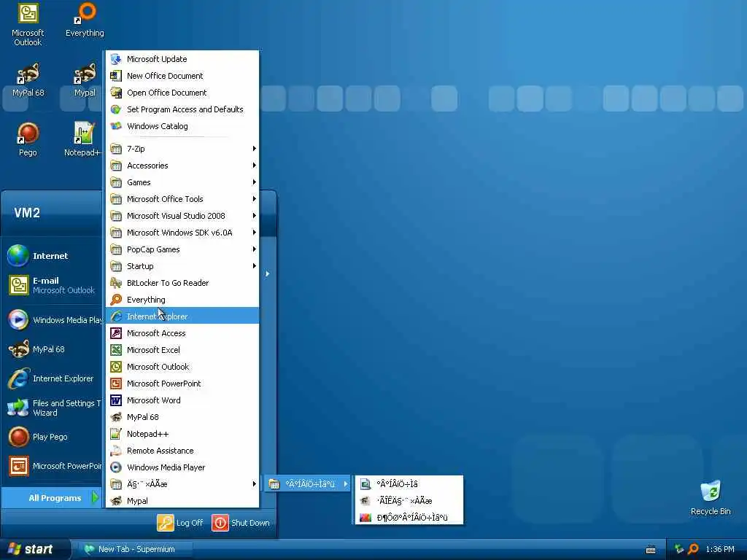Expand the Games folder
The width and height of the screenshot is (747, 560).
click(182, 182)
